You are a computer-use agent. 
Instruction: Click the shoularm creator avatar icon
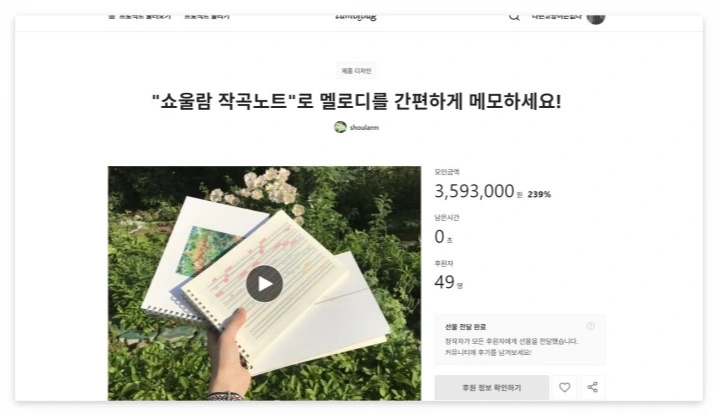point(340,127)
